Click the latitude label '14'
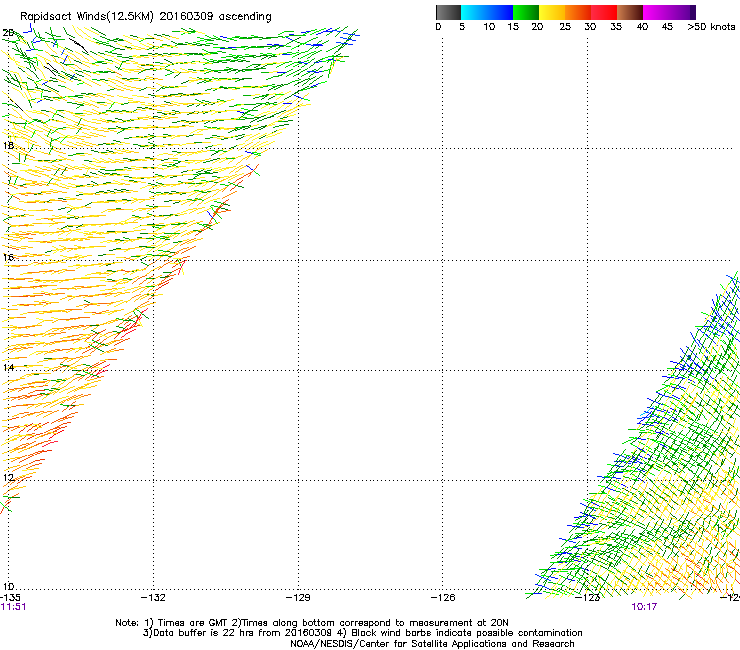Screen dimensions: 740x650 (x=8, y=368)
